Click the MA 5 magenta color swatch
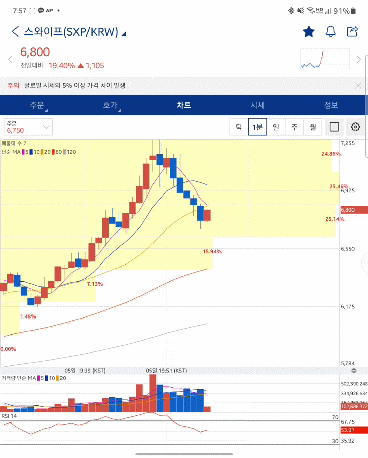Image resolution: width=368 pixels, height=458 pixels. click(23, 152)
